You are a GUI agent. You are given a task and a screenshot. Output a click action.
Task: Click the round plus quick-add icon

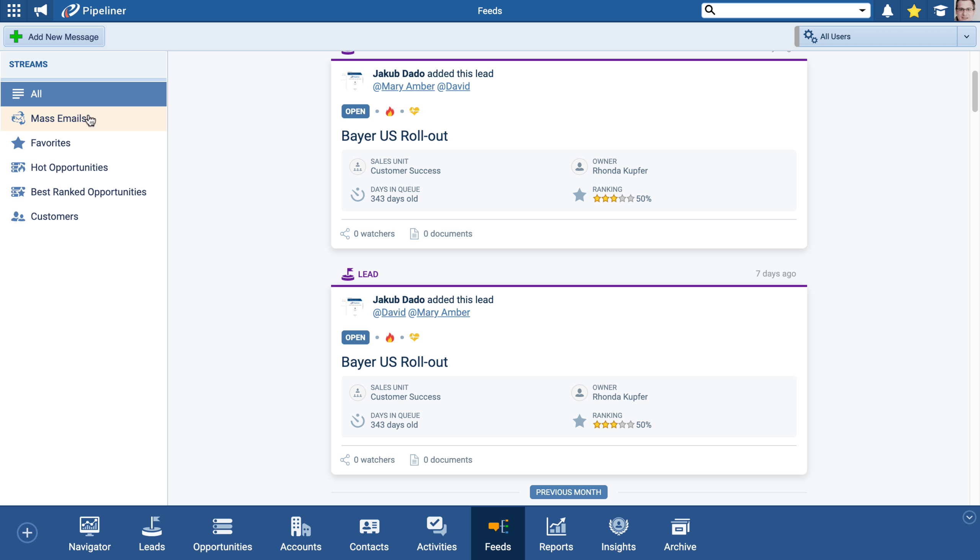[x=27, y=533]
